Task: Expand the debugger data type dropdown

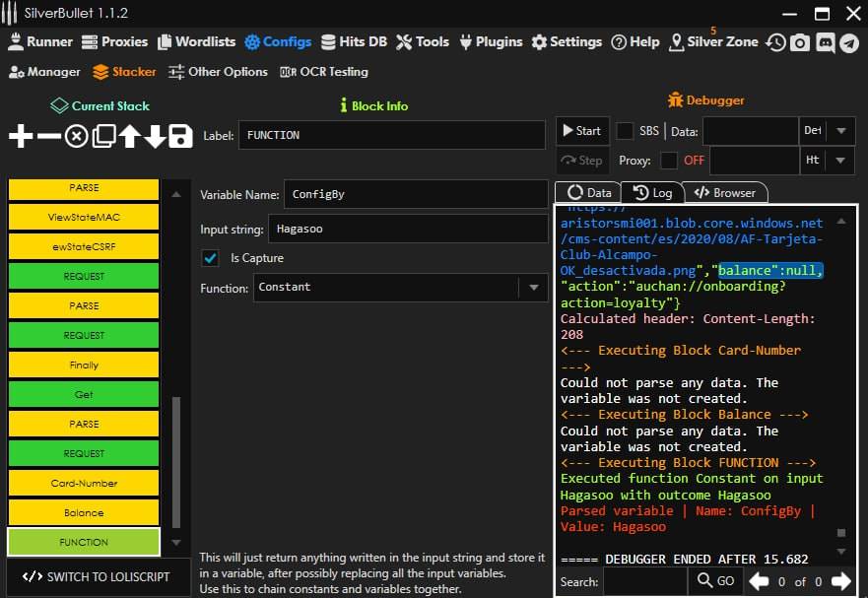Action: coord(840,131)
